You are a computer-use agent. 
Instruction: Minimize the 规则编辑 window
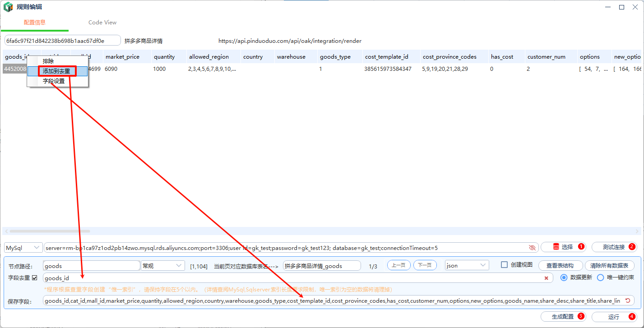click(607, 7)
